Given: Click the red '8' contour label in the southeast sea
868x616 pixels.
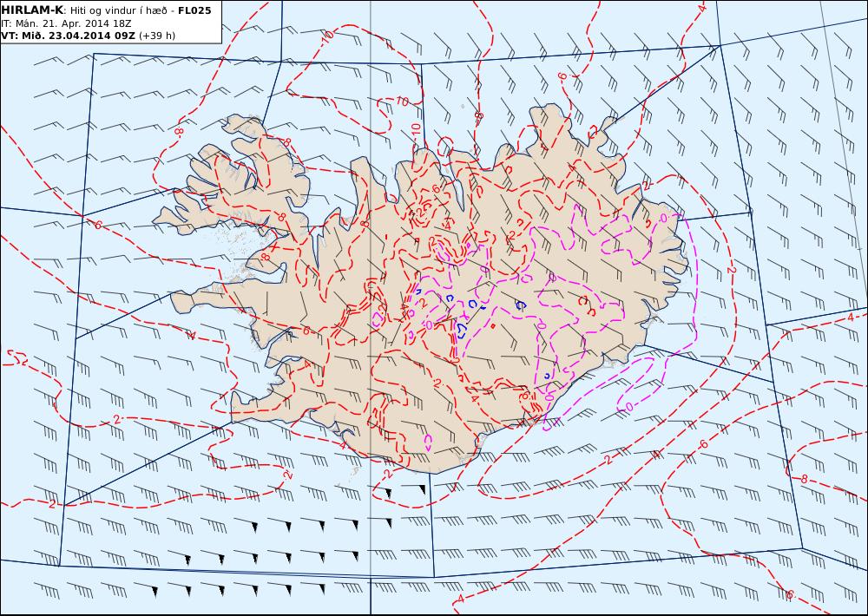Looking at the screenshot, I should (x=805, y=479).
